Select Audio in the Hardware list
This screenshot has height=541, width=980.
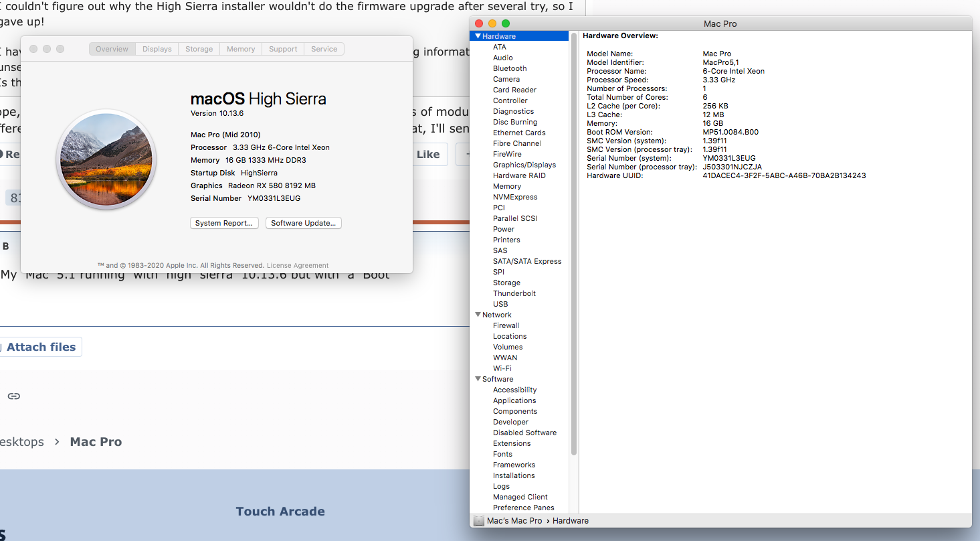click(503, 58)
